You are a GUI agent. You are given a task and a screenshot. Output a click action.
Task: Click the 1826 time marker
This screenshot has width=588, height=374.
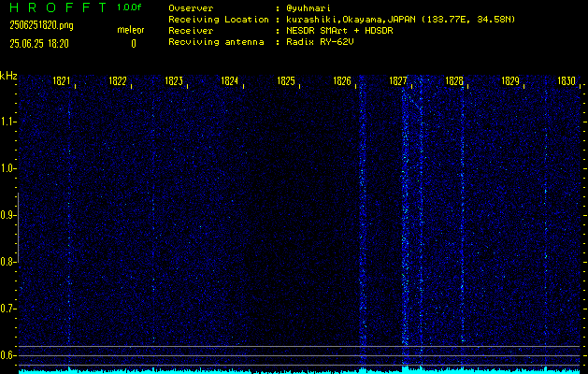[x=341, y=81]
